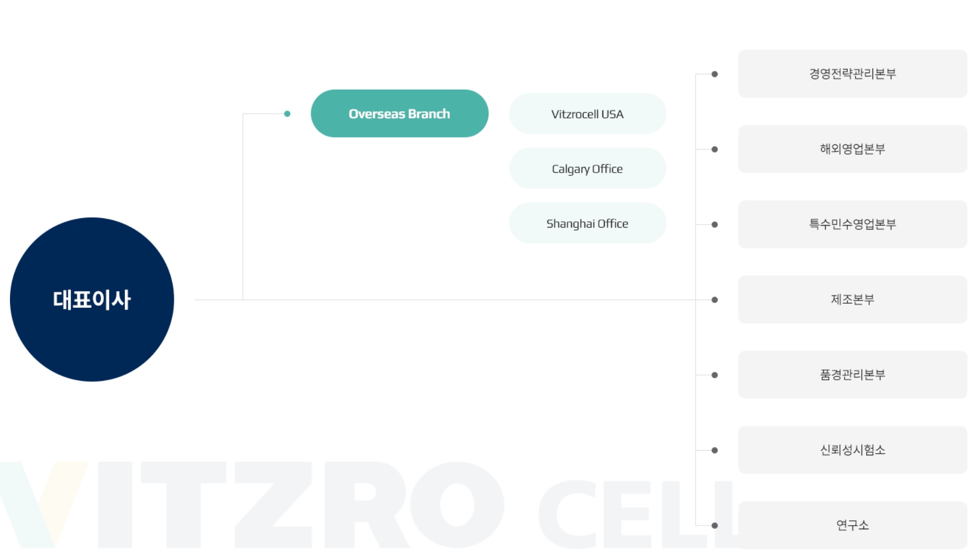This screenshot has height=556, width=980.
Task: Select the 품경관리본부 box
Action: pyautogui.click(x=853, y=375)
